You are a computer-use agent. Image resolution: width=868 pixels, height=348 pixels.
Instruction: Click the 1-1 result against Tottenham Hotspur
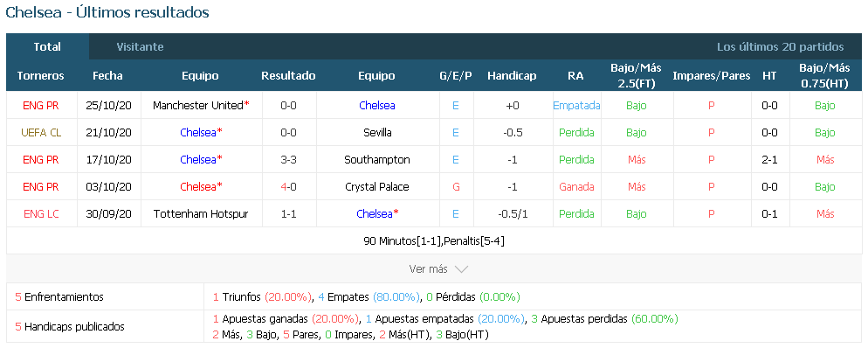click(x=288, y=214)
